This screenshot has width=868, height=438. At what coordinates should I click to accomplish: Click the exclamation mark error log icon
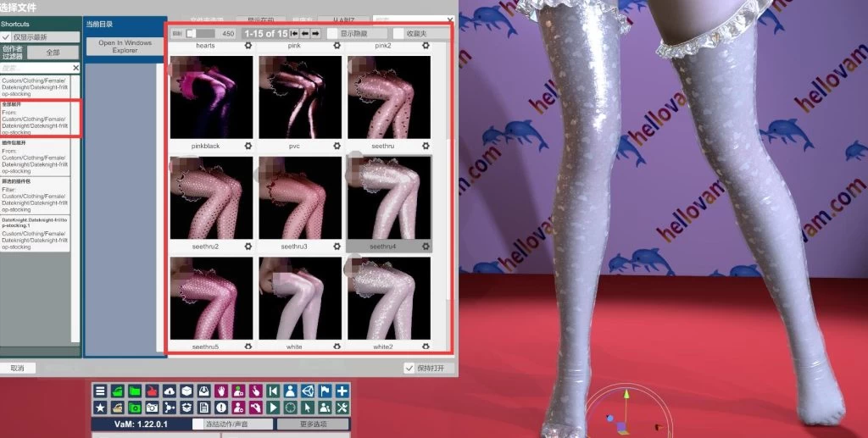221,408
